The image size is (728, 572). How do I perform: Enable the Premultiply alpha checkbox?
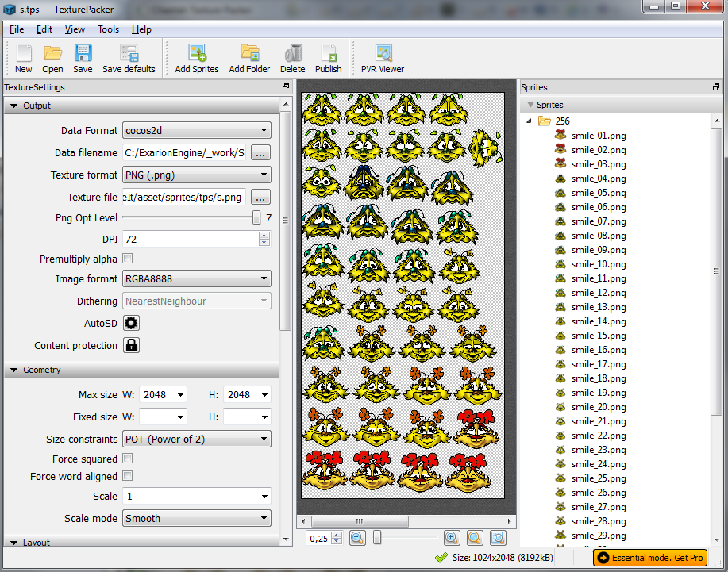pos(125,259)
